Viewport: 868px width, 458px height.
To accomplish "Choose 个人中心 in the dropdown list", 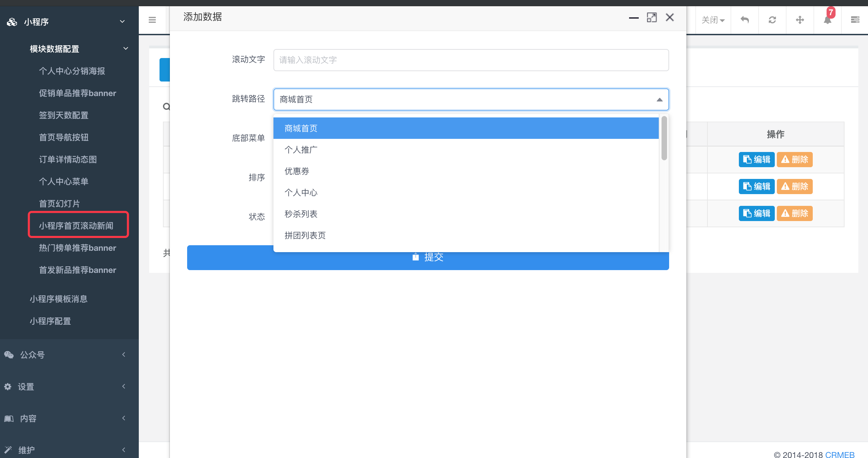I will (466, 192).
